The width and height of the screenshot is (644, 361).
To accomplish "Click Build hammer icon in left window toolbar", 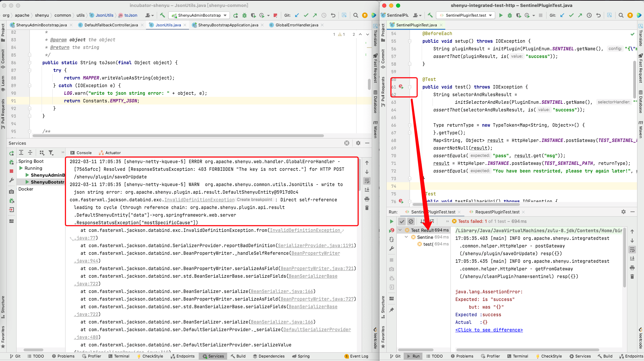I will 162,15.
